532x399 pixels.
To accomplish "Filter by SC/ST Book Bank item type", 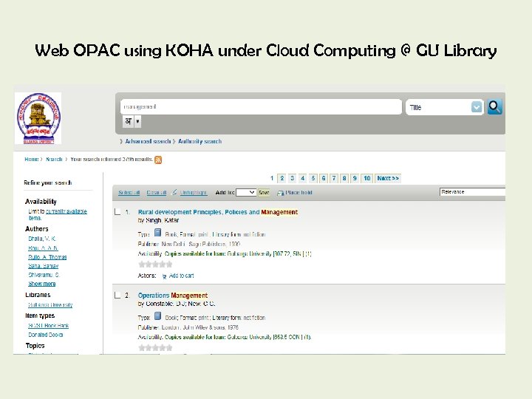I will click(x=49, y=325).
